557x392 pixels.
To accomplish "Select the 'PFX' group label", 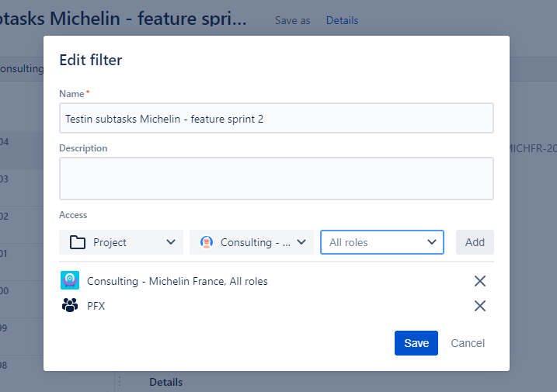I will tap(96, 306).
